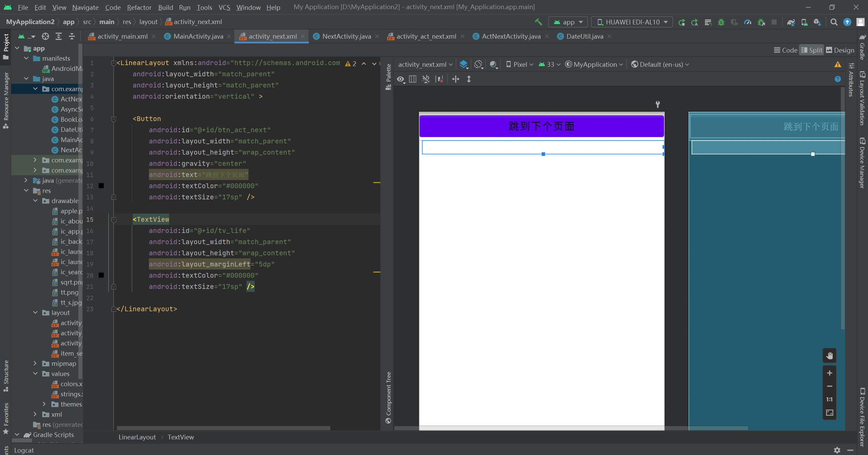The image size is (868, 455).
Task: Click Sync Project with Gradle Files icon
Action: [x=791, y=22]
